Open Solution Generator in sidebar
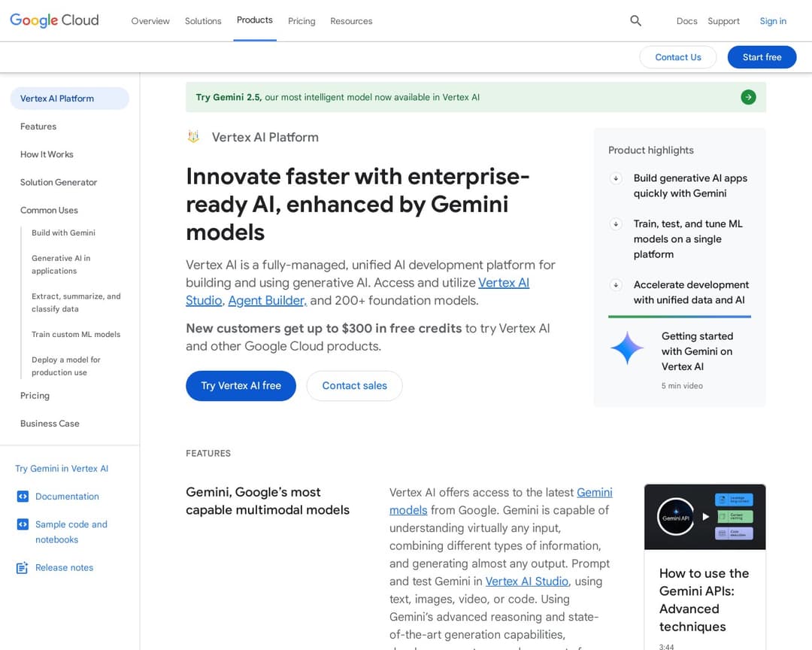Screen dimensions: 812x650 [x=59, y=183]
